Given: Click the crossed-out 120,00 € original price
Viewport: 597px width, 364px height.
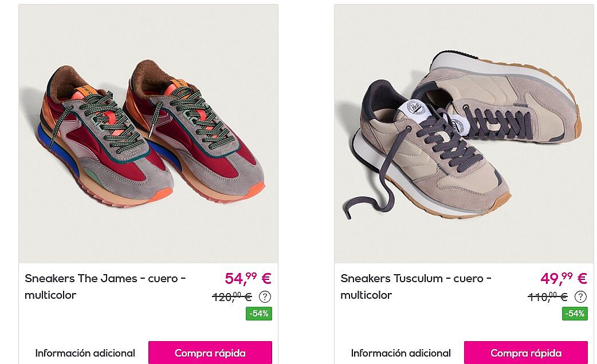Looking at the screenshot, I should tap(232, 296).
